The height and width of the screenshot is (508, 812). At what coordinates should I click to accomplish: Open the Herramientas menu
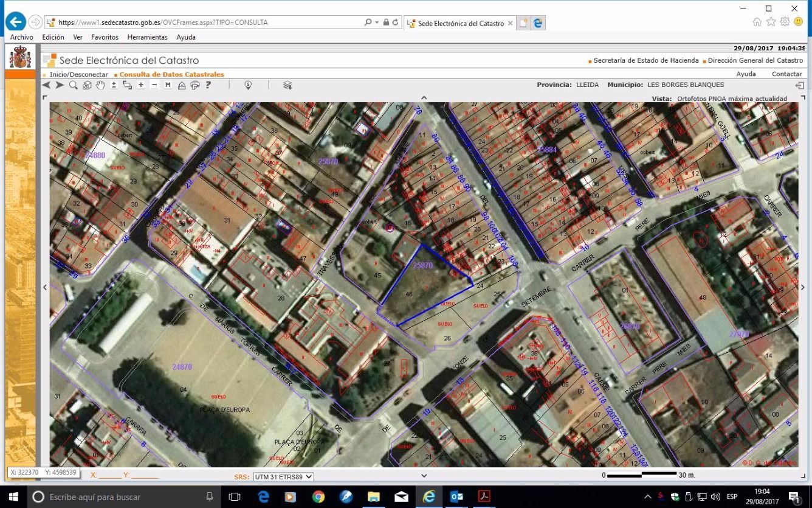click(x=147, y=37)
